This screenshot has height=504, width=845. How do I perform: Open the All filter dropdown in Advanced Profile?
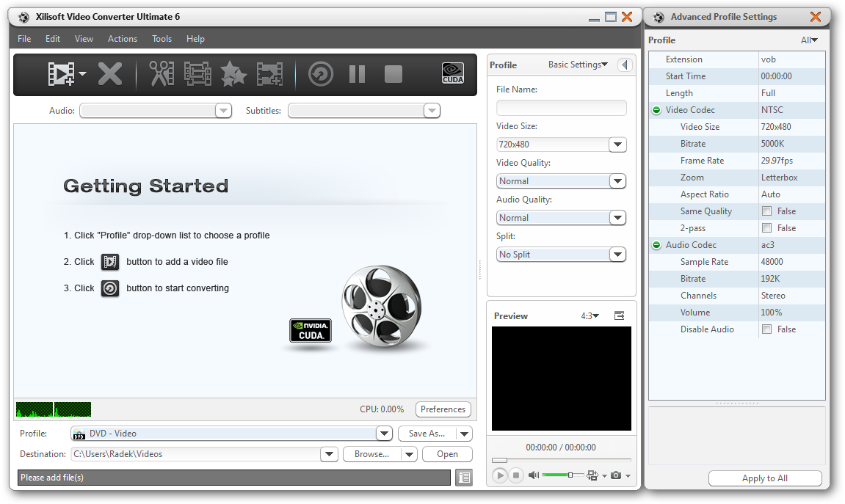coord(809,40)
